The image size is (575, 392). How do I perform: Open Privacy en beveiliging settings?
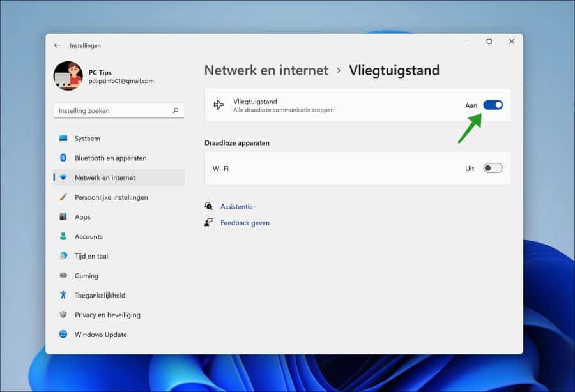(119, 315)
